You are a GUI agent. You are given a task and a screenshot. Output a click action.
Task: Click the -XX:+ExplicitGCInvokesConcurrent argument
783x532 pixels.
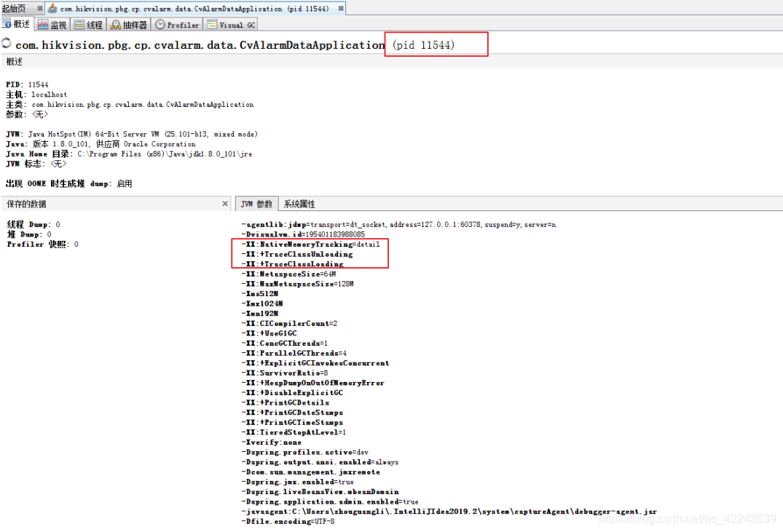pyautogui.click(x=315, y=363)
